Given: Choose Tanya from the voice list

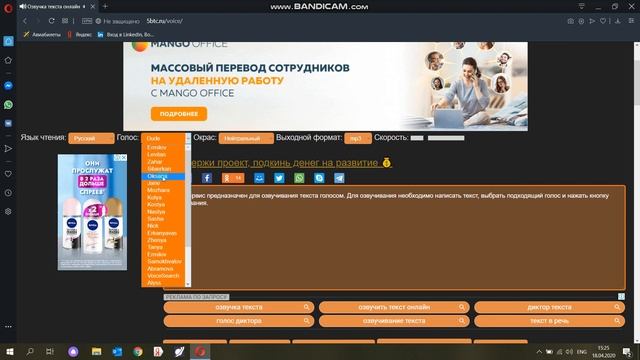Looking at the screenshot, I should click(x=163, y=247).
